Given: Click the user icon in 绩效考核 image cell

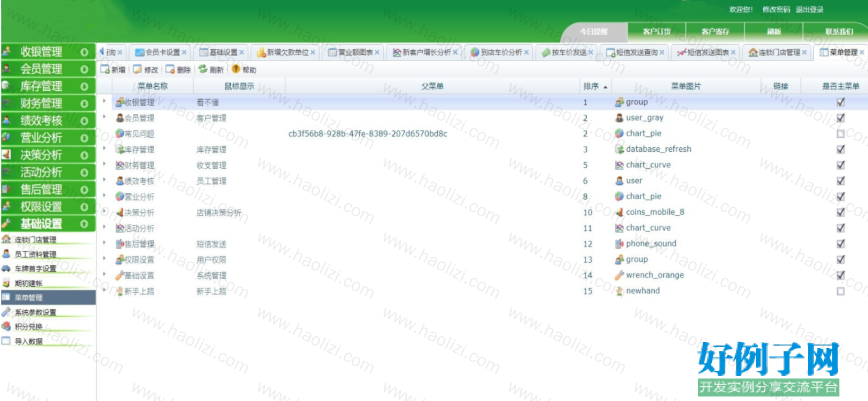Looking at the screenshot, I should pyautogui.click(x=620, y=181).
